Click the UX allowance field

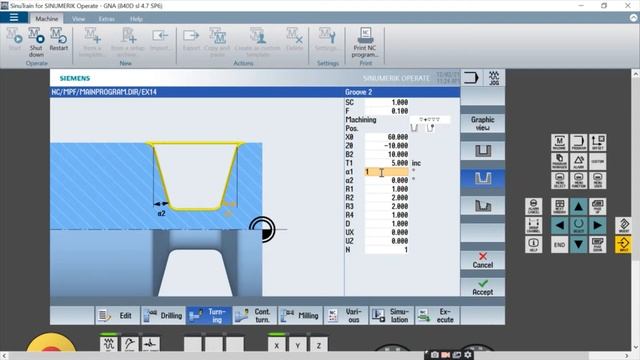(387, 232)
